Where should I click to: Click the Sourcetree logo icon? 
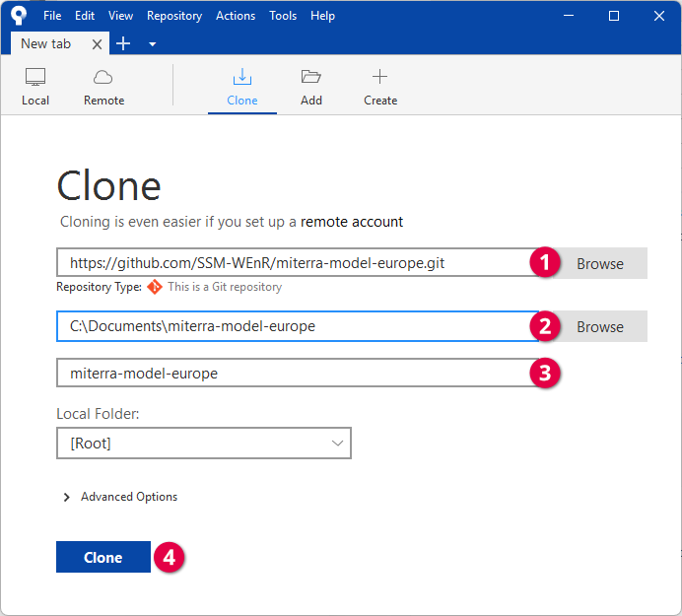coord(19,15)
